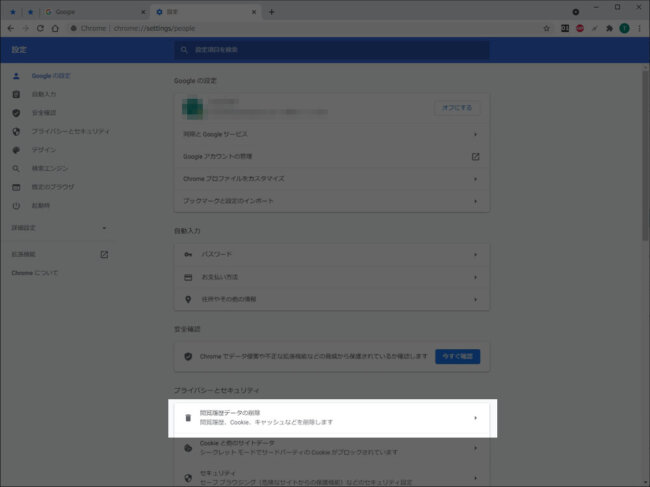Go back using the browser back arrow
The width and height of the screenshot is (650, 487).
(x=11, y=28)
